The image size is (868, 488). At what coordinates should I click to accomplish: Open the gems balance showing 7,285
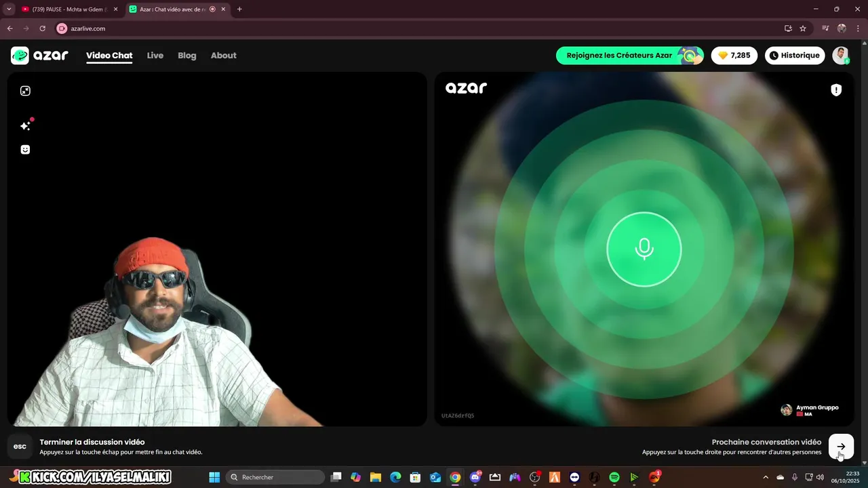coord(734,56)
